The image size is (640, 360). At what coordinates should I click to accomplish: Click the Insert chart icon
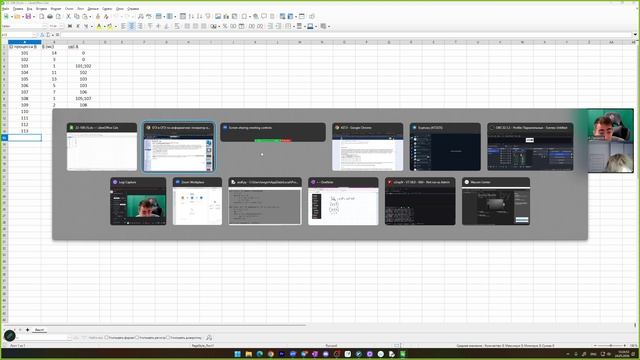(x=226, y=16)
